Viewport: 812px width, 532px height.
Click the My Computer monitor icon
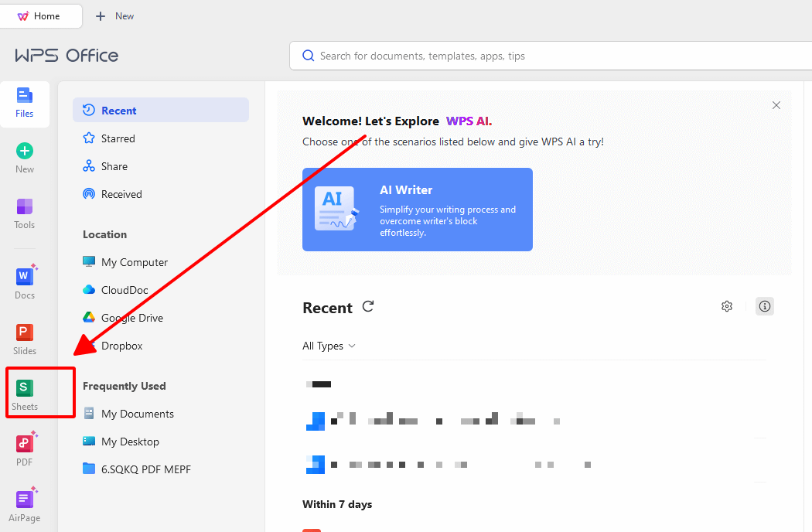click(89, 261)
